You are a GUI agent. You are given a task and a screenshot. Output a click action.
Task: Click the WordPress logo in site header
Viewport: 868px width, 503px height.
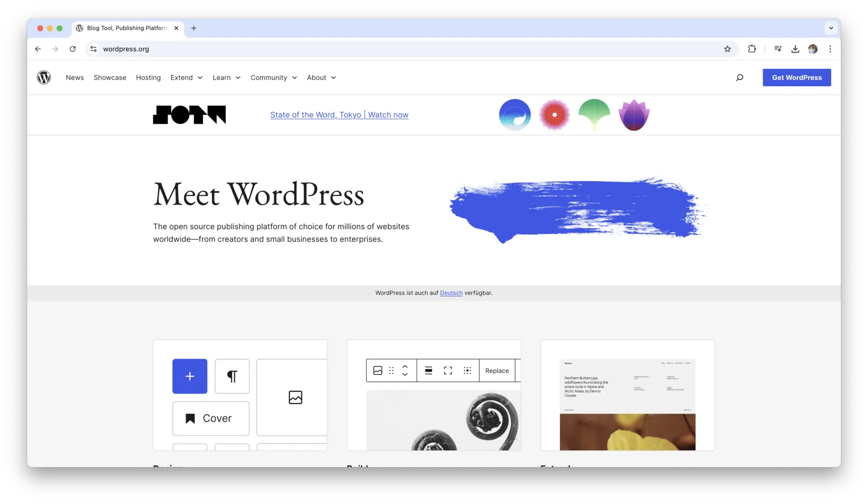(x=44, y=77)
